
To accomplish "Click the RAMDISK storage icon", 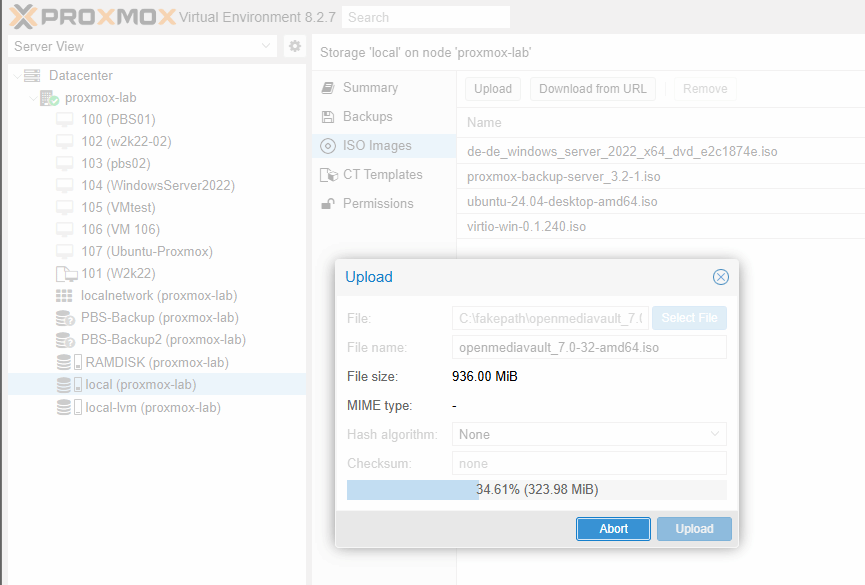I will coord(65,362).
